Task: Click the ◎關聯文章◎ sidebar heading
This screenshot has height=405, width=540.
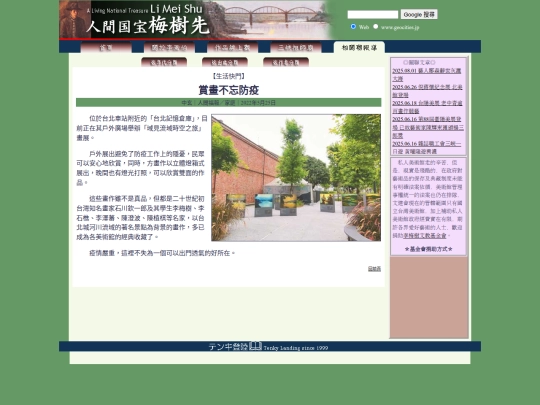Action: tap(419, 63)
